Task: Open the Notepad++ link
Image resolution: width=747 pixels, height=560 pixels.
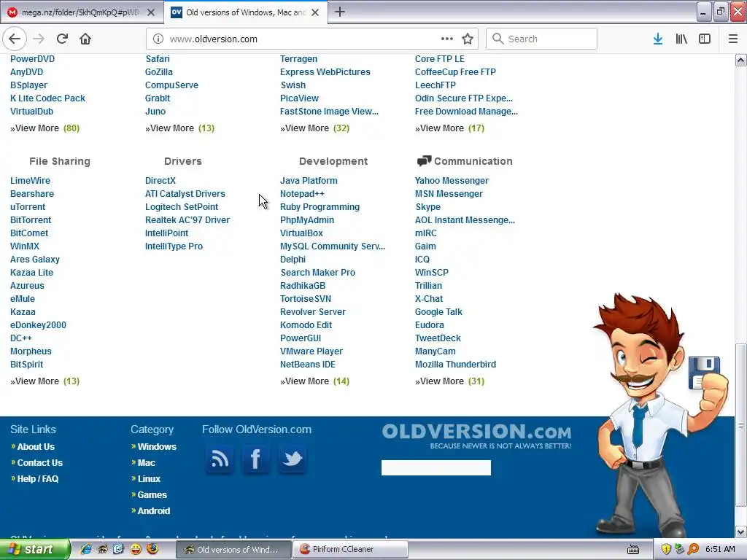Action: coord(302,194)
